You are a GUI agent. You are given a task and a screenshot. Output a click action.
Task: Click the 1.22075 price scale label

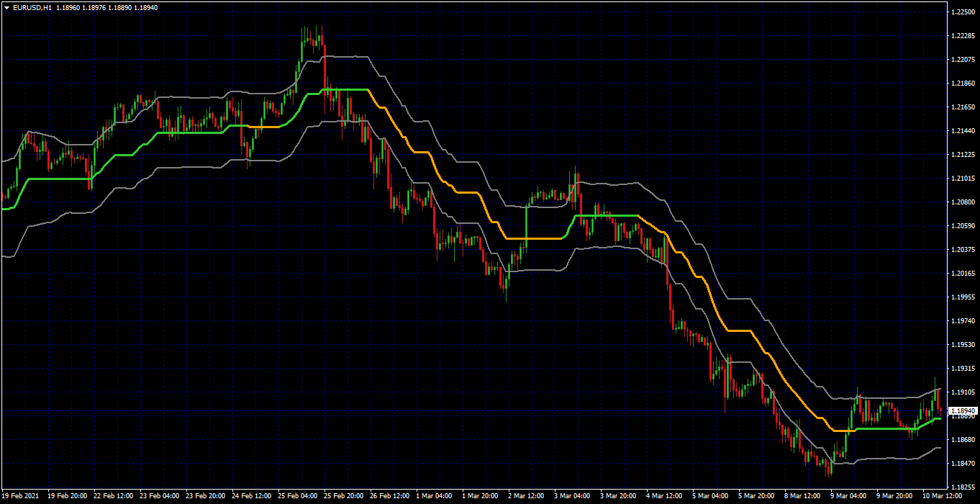[x=963, y=60]
